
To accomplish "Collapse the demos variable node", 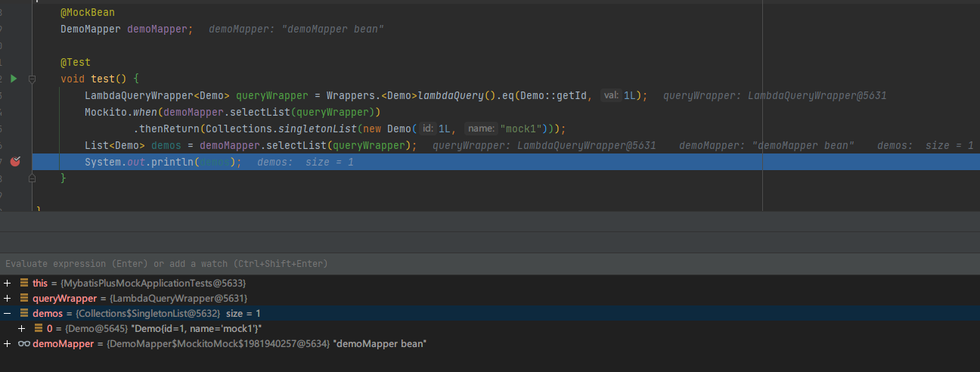I will coord(7,313).
